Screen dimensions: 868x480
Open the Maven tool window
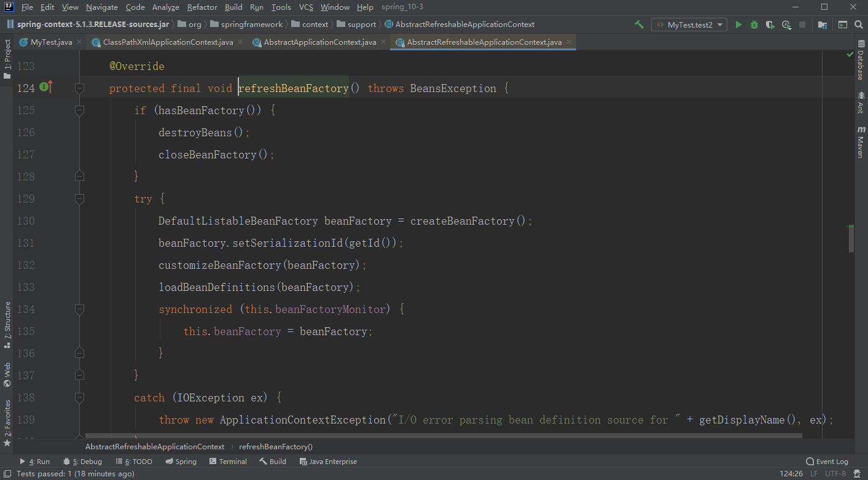point(860,142)
